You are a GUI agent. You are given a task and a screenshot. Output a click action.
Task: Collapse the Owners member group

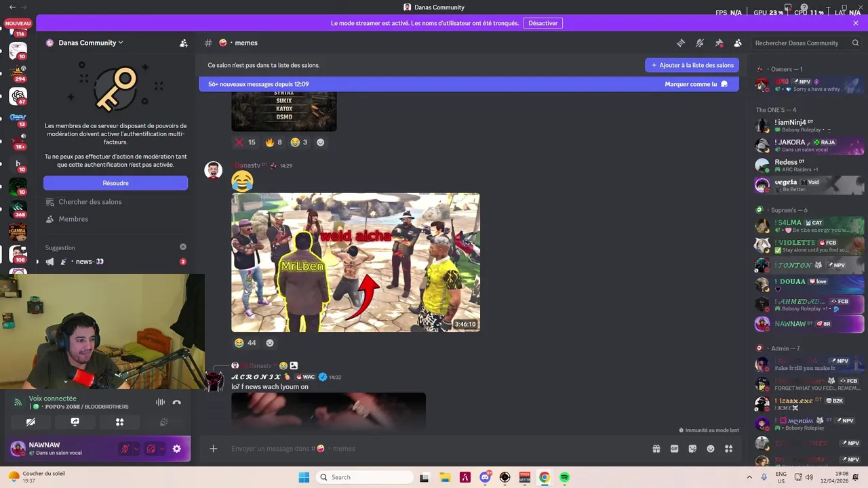pos(785,69)
